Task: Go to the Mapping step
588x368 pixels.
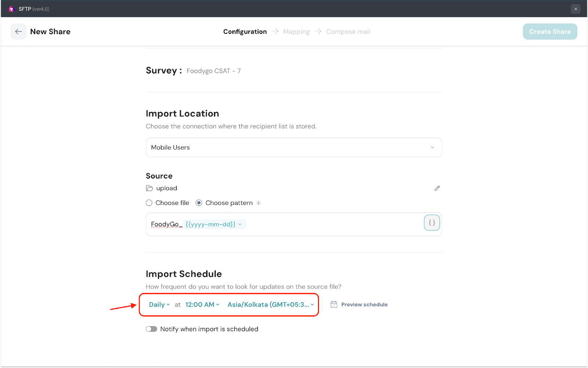Action: [x=296, y=32]
